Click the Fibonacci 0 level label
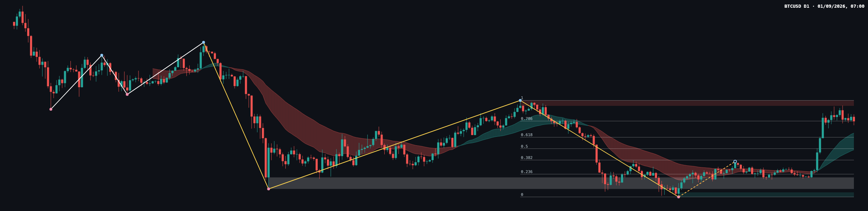Screen dimensions: 868x211 point(522,195)
